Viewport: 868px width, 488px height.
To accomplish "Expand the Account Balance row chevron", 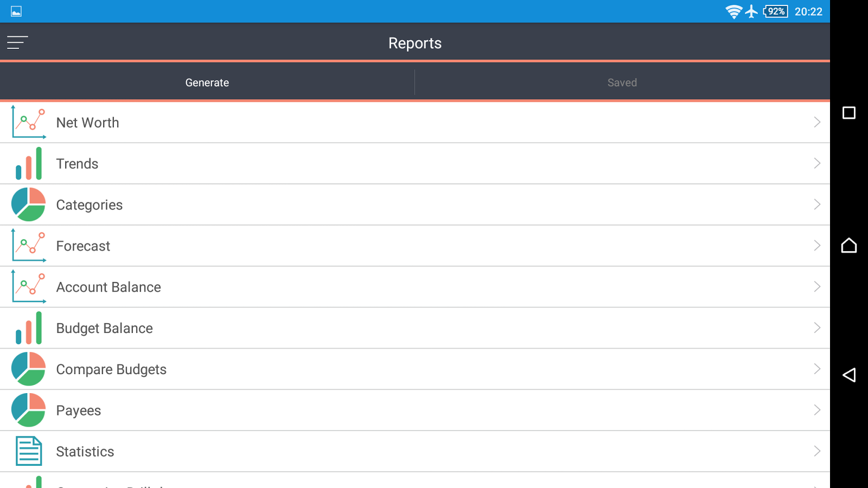I will [x=816, y=287].
